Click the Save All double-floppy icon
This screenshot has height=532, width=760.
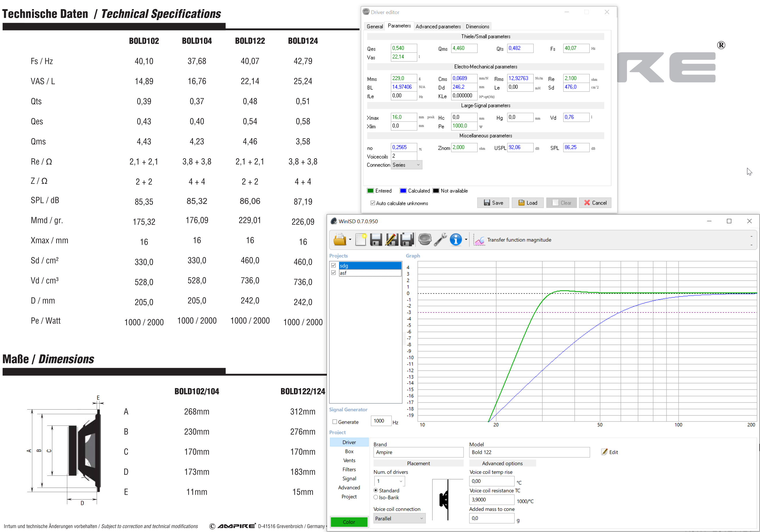click(x=407, y=240)
